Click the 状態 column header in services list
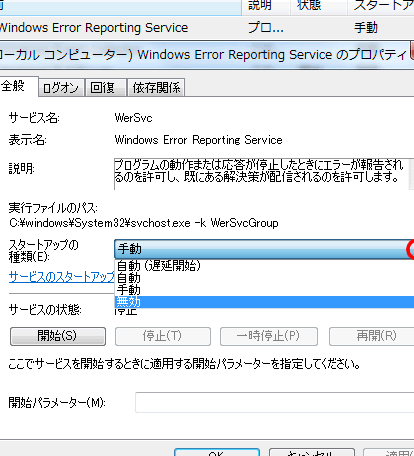The width and height of the screenshot is (414, 456). (x=318, y=7)
